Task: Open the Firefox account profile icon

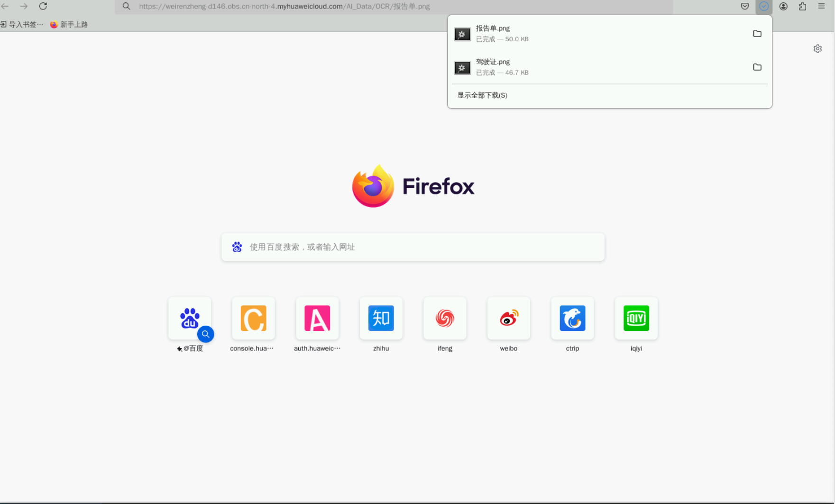Action: tap(783, 6)
